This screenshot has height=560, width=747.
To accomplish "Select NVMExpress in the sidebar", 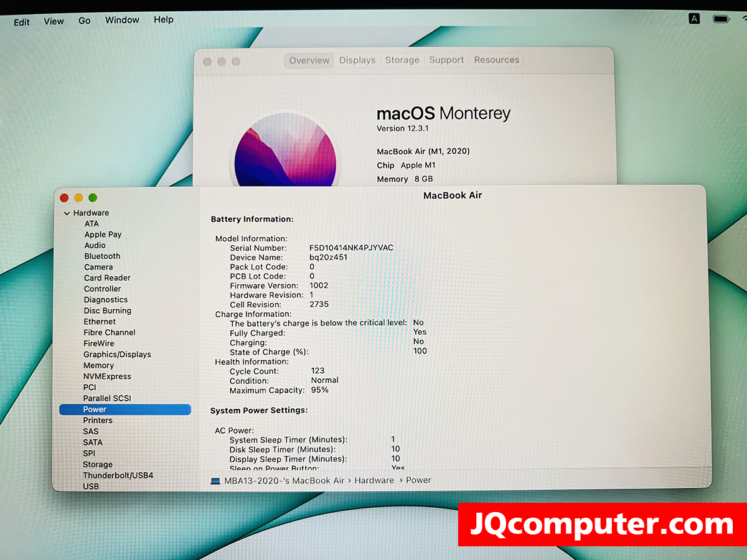I will pyautogui.click(x=107, y=376).
